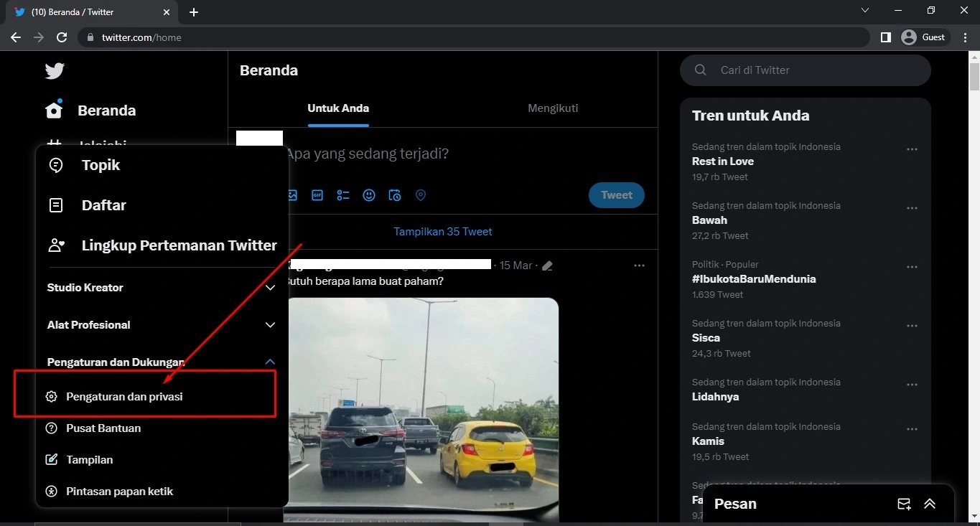Open more options for the tweet
This screenshot has height=526, width=980.
(639, 266)
